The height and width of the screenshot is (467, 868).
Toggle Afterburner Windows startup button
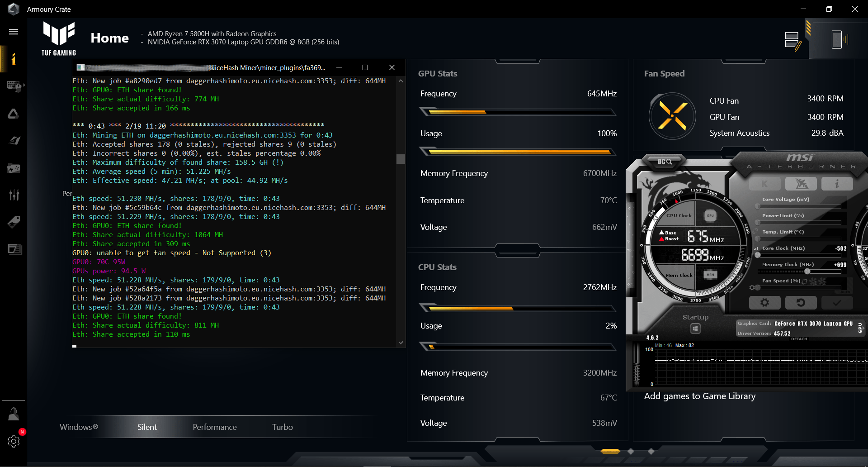[x=695, y=329]
